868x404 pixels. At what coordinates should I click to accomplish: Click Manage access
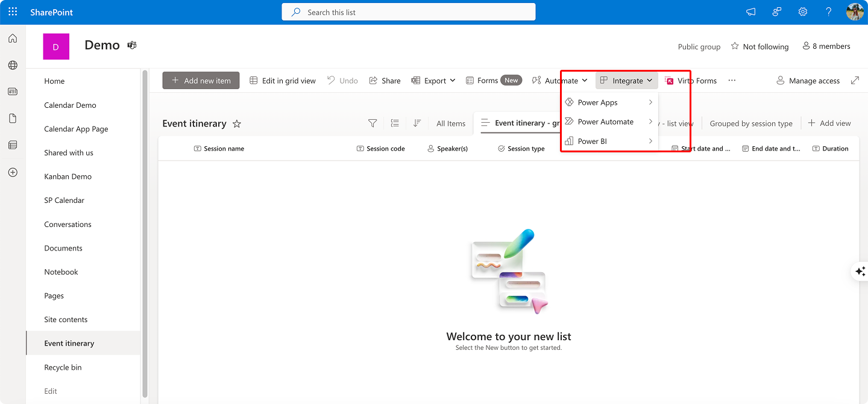click(808, 81)
